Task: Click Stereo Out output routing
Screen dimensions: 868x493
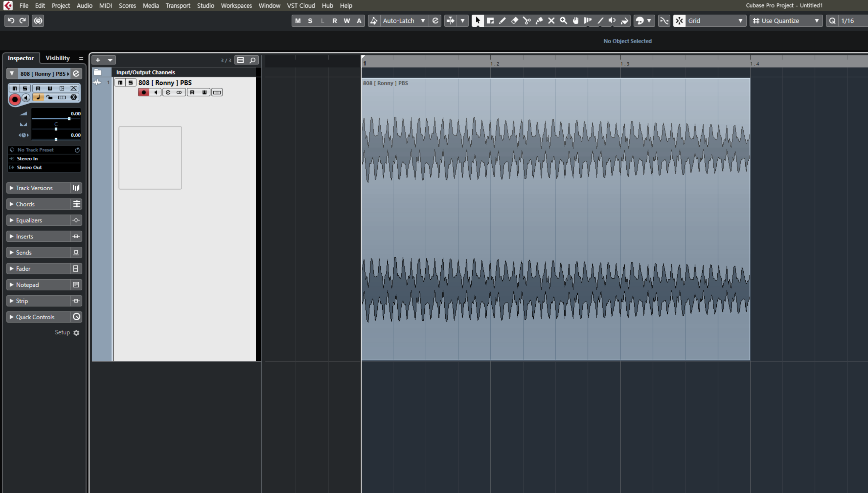Action: pyautogui.click(x=29, y=167)
